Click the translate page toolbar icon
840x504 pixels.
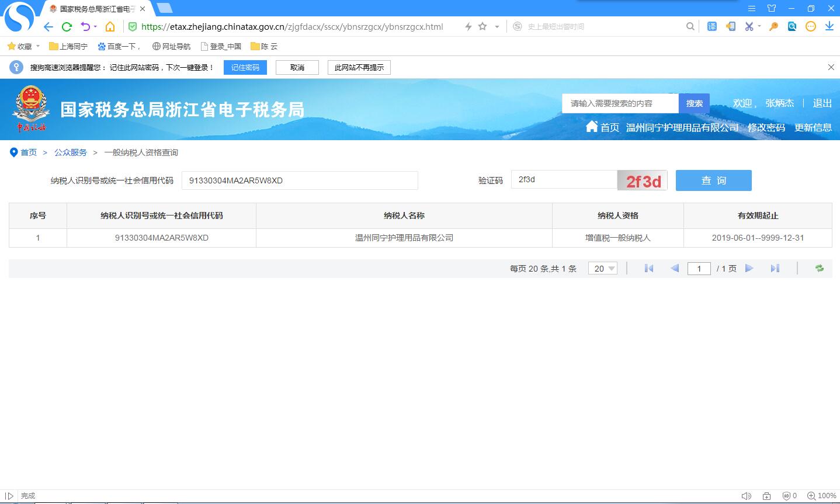pos(711,26)
